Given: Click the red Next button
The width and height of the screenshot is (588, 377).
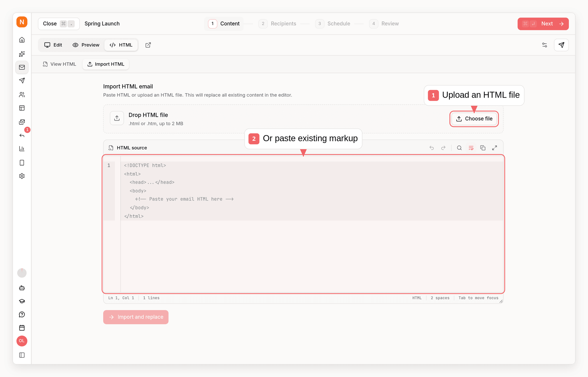Looking at the screenshot, I should coord(543,24).
